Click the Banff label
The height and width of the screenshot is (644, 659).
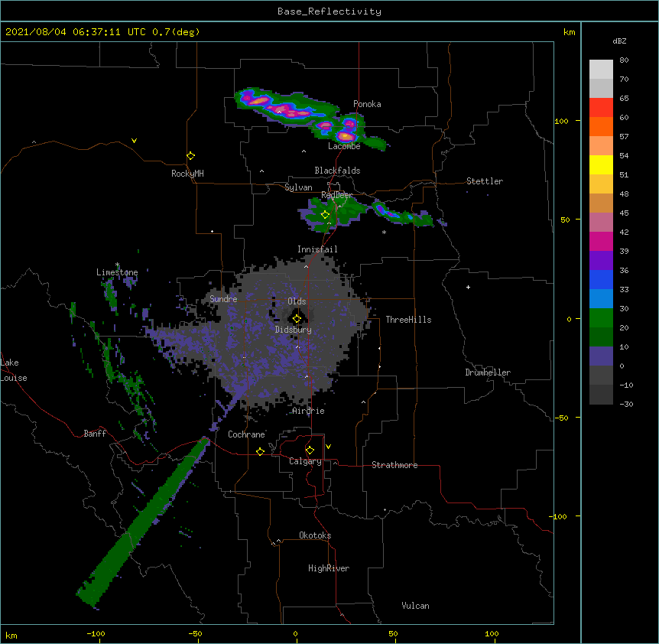tap(95, 434)
